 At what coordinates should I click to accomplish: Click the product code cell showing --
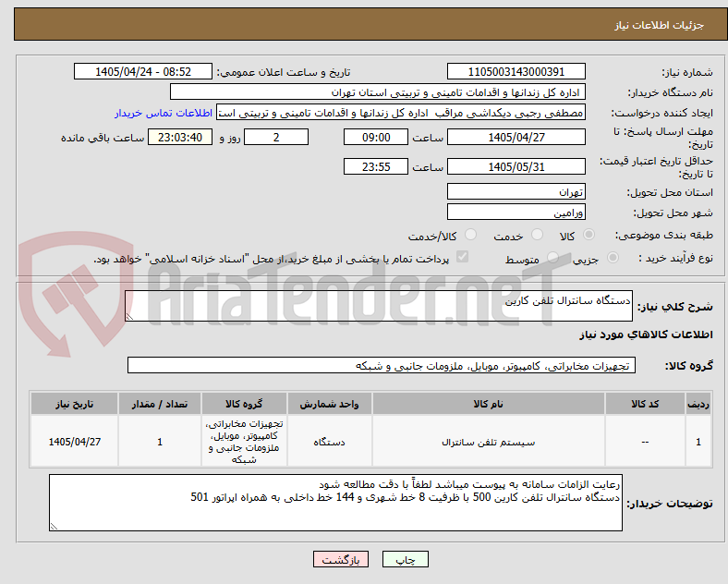point(645,442)
